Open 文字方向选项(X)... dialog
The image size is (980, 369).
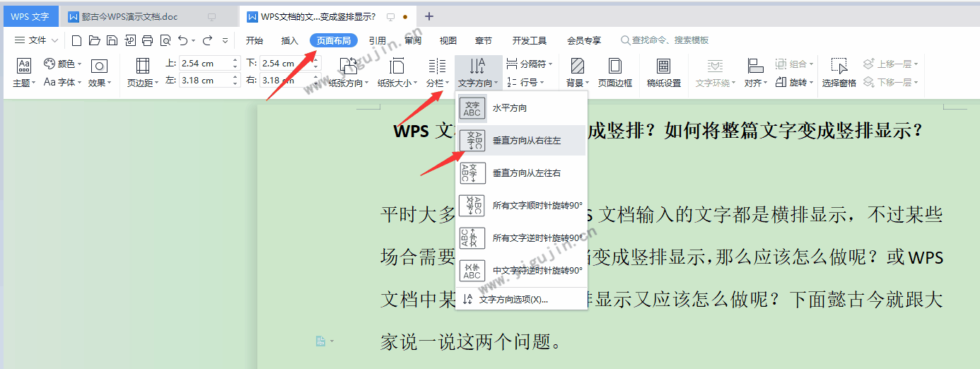[522, 299]
